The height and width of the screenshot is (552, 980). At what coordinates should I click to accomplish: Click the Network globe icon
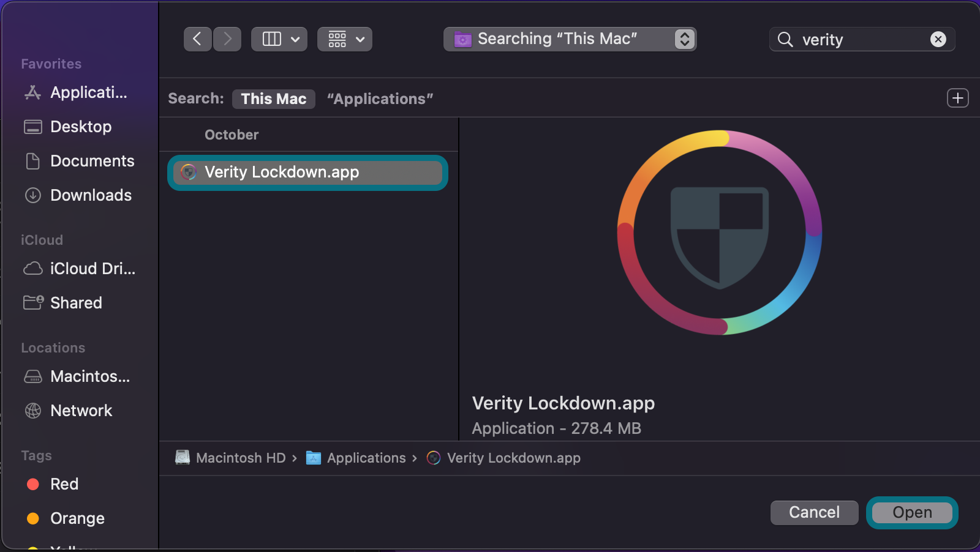32,411
